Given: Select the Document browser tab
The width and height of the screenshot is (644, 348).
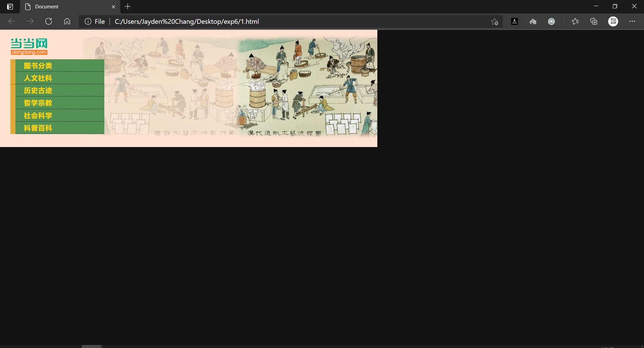Looking at the screenshot, I should (x=70, y=7).
